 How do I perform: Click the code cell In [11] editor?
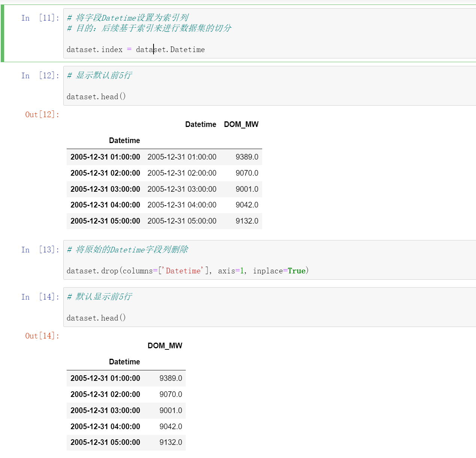270,33
